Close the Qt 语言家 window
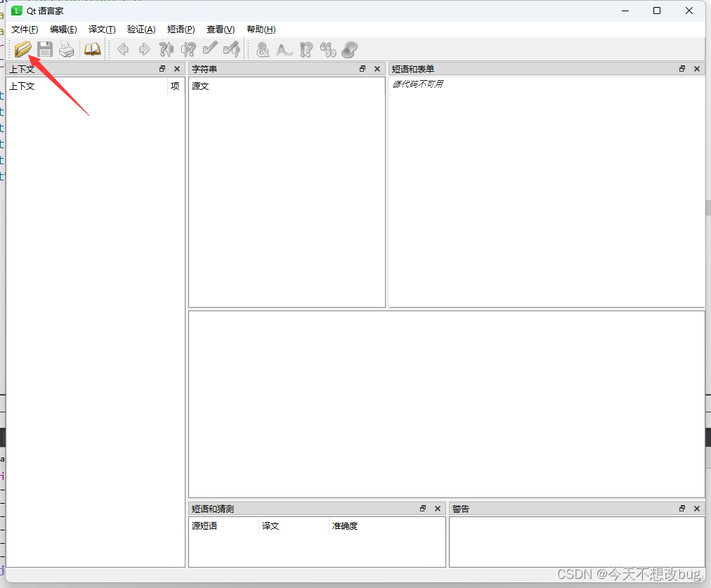Image resolution: width=711 pixels, height=588 pixels. click(x=689, y=11)
